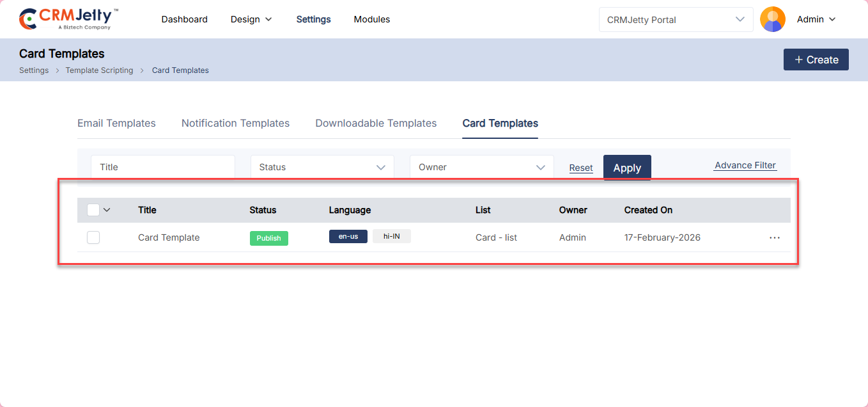This screenshot has width=868, height=407.
Task: Click the en-us language badge
Action: click(x=348, y=237)
